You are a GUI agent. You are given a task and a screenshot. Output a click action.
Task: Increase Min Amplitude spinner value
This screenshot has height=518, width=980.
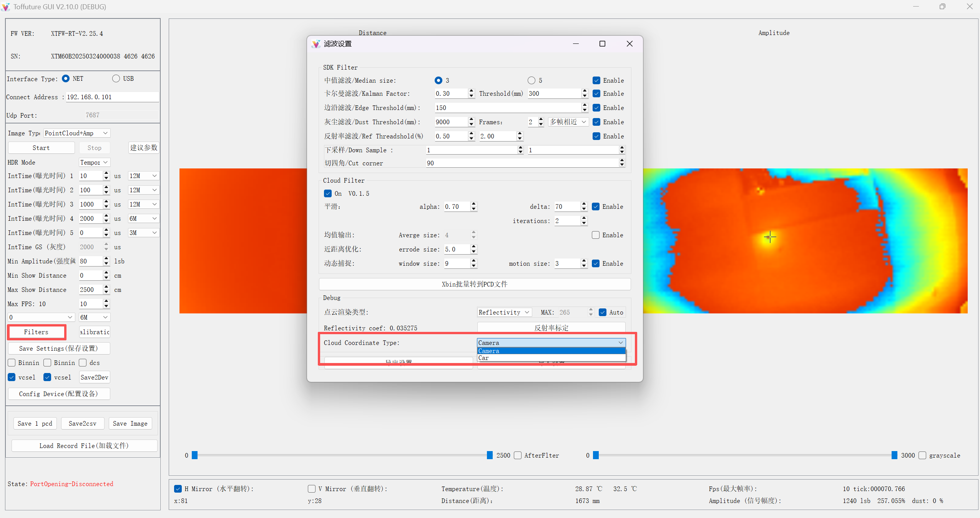(106, 259)
